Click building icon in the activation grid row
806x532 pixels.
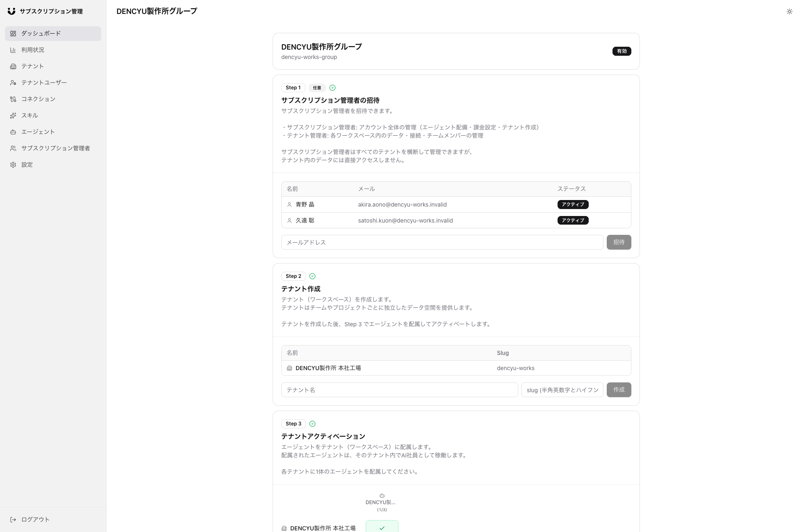[284, 528]
